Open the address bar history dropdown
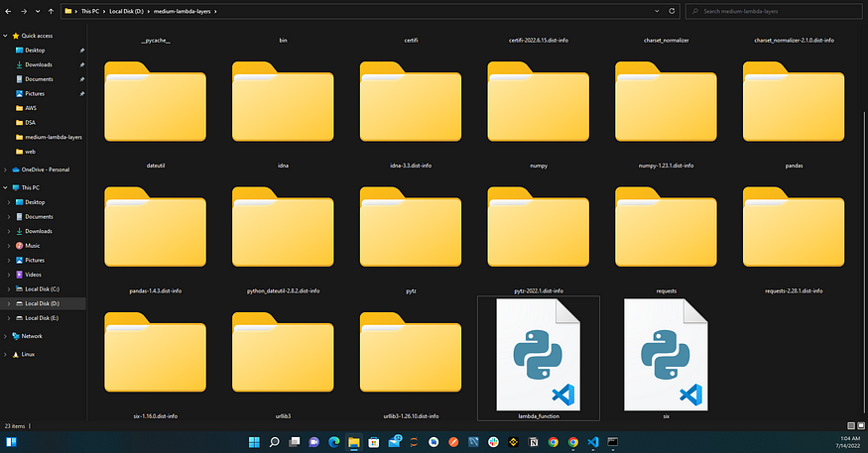This screenshot has height=453, width=868. [x=657, y=11]
